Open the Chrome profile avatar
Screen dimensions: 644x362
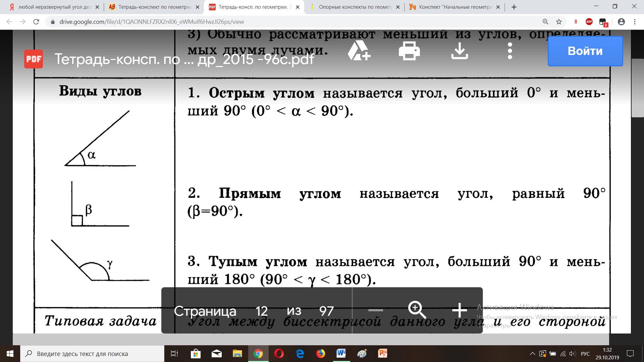(x=621, y=22)
